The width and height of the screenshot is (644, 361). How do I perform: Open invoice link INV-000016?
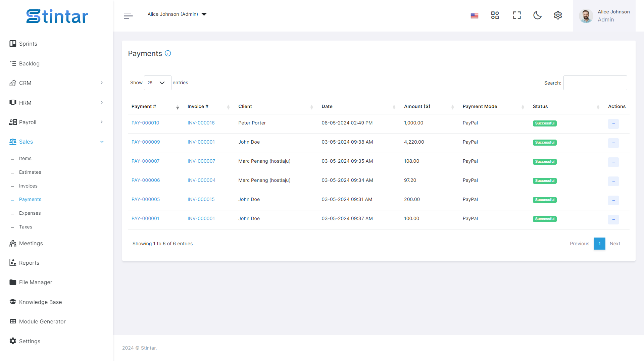(201, 123)
